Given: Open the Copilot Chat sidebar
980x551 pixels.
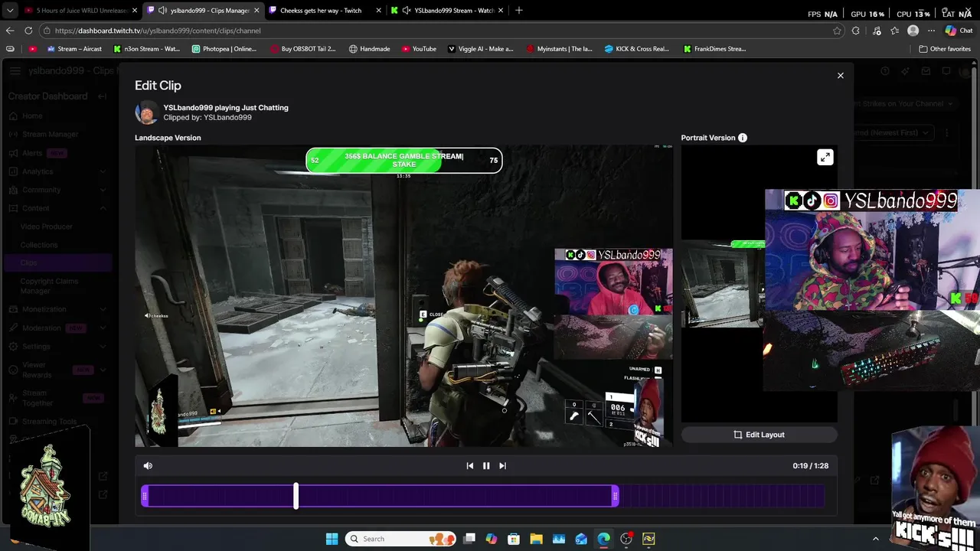Looking at the screenshot, I should pyautogui.click(x=959, y=31).
